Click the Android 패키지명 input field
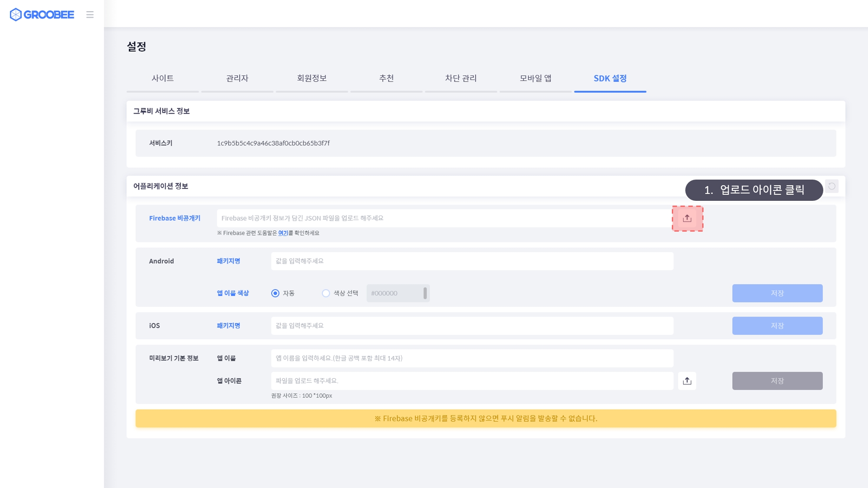The image size is (868, 488). coord(472,261)
